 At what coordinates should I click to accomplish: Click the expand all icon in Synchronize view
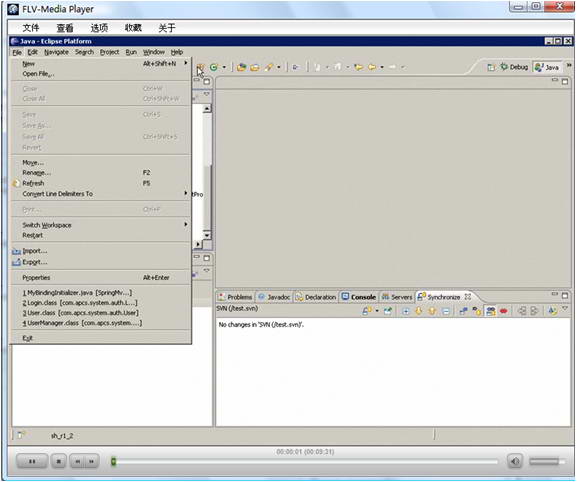click(405, 311)
